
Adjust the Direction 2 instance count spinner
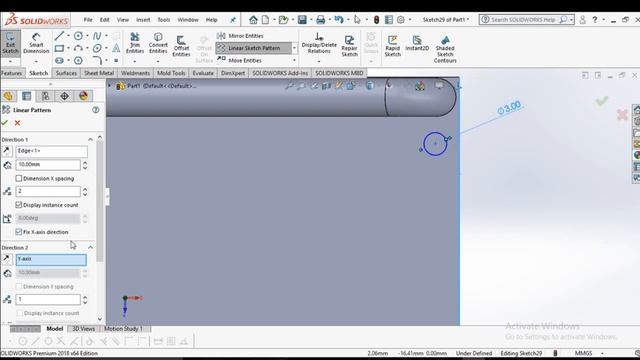pos(85,300)
